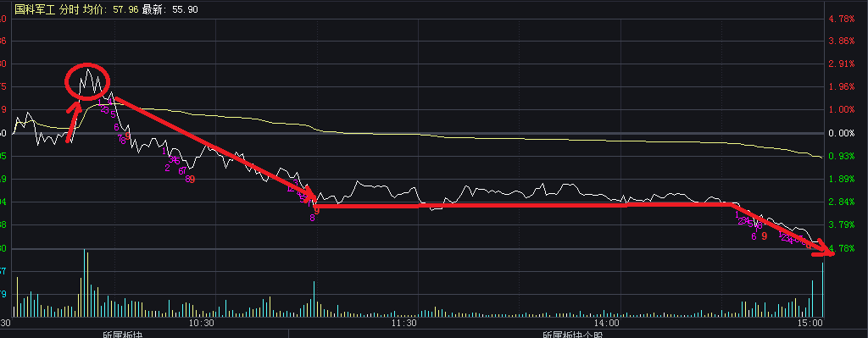Image resolution: width=868 pixels, height=338 pixels.
Task: Click the 10:30 time axis label
Action: coord(202,323)
